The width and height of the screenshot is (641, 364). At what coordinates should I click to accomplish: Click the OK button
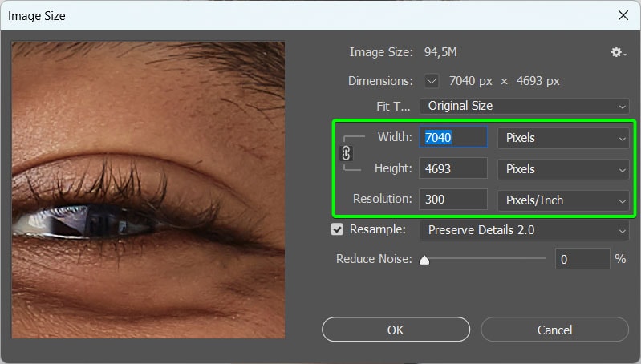pyautogui.click(x=396, y=330)
